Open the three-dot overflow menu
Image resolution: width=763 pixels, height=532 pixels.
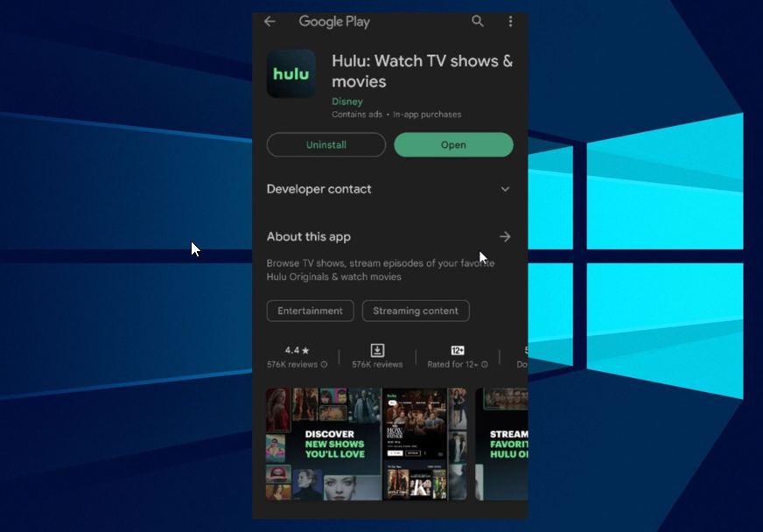point(510,21)
